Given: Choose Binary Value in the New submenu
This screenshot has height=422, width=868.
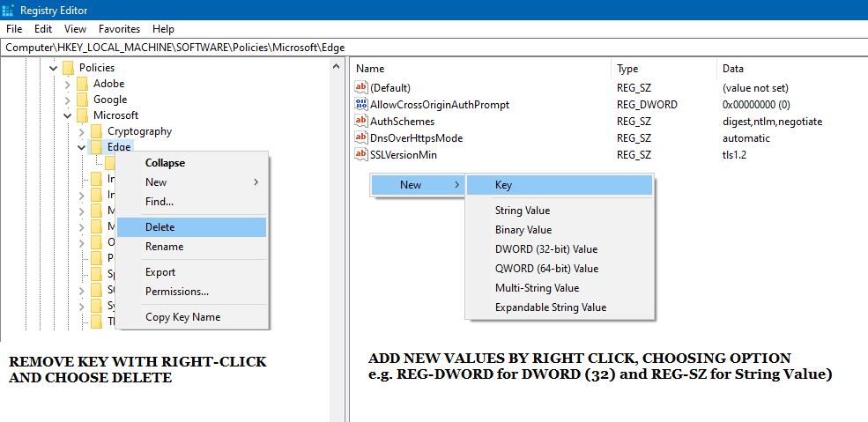Looking at the screenshot, I should click(559, 230).
